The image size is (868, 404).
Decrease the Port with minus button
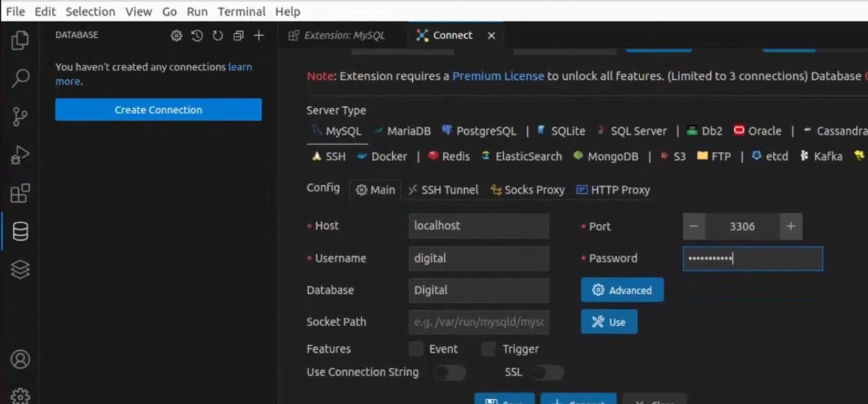[x=693, y=226]
